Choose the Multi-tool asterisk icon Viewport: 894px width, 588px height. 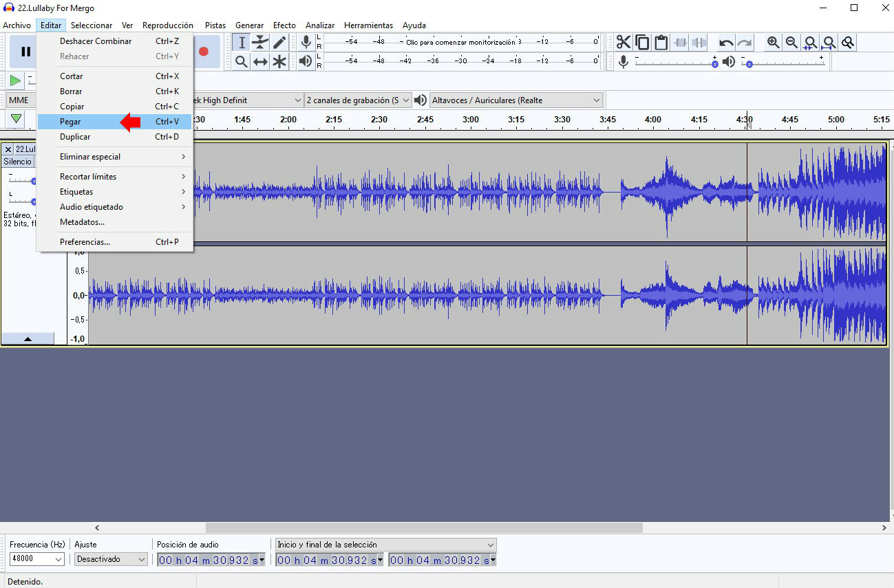279,62
